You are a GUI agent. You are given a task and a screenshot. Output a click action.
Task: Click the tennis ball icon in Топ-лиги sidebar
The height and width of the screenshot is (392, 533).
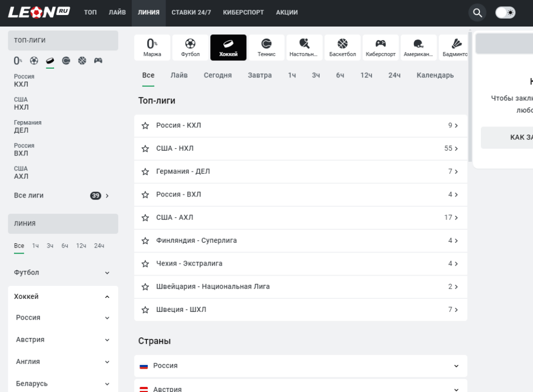pos(66,61)
